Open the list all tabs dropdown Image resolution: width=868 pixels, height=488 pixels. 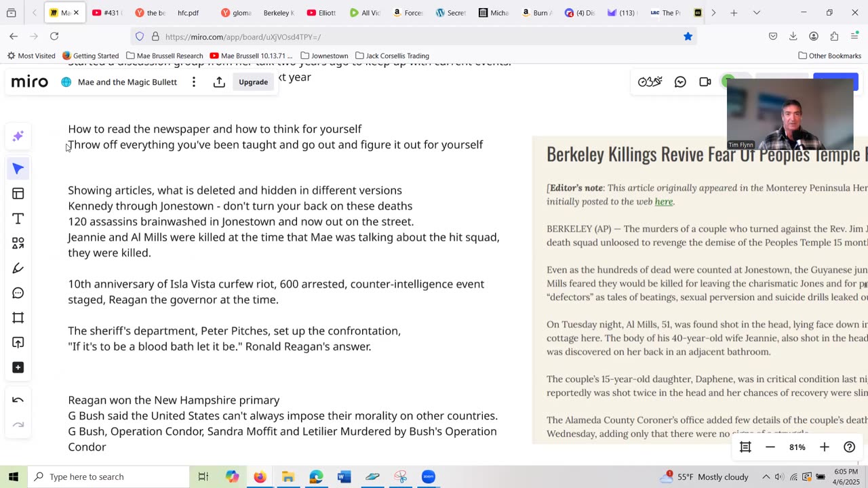757,13
